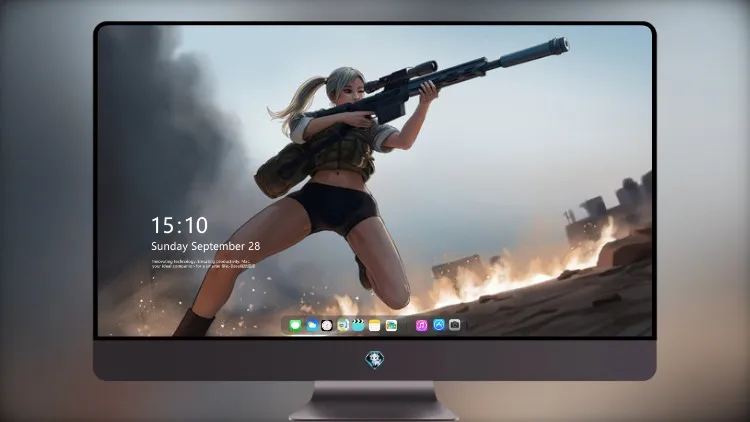Open the Weather app in dock
The height and width of the screenshot is (422, 750).
coord(311,325)
